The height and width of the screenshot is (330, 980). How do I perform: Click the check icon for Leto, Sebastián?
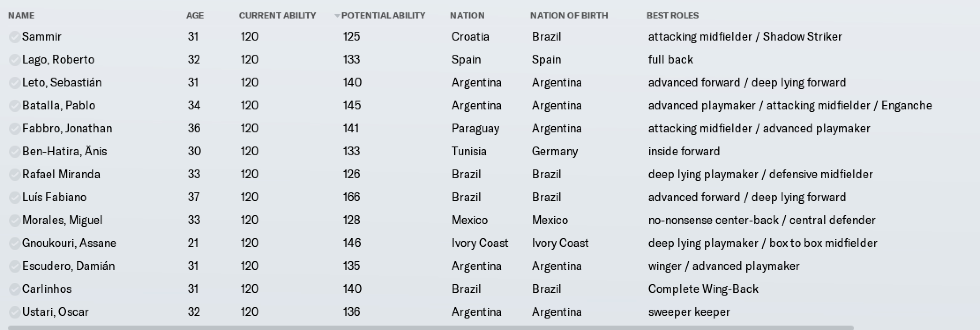[15, 83]
